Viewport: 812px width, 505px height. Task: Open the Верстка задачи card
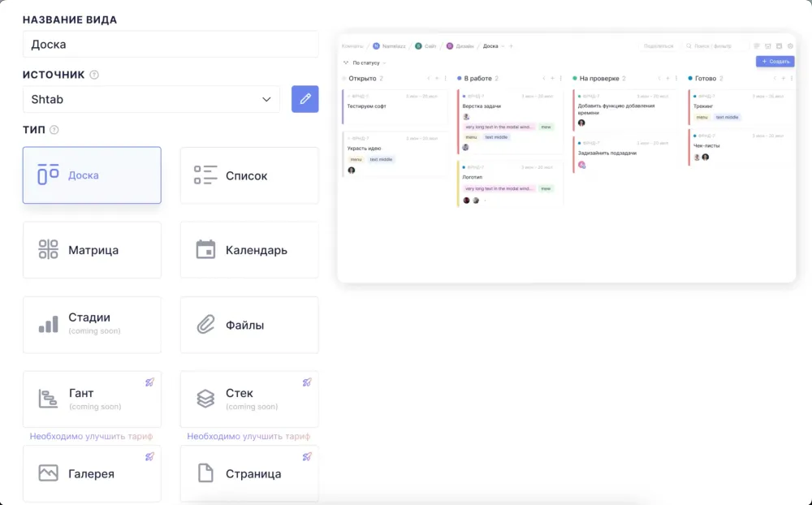click(510, 122)
